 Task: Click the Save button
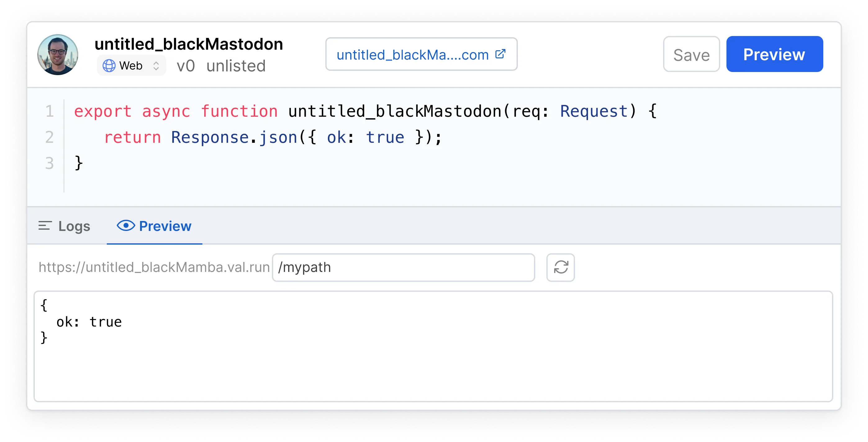pos(691,54)
